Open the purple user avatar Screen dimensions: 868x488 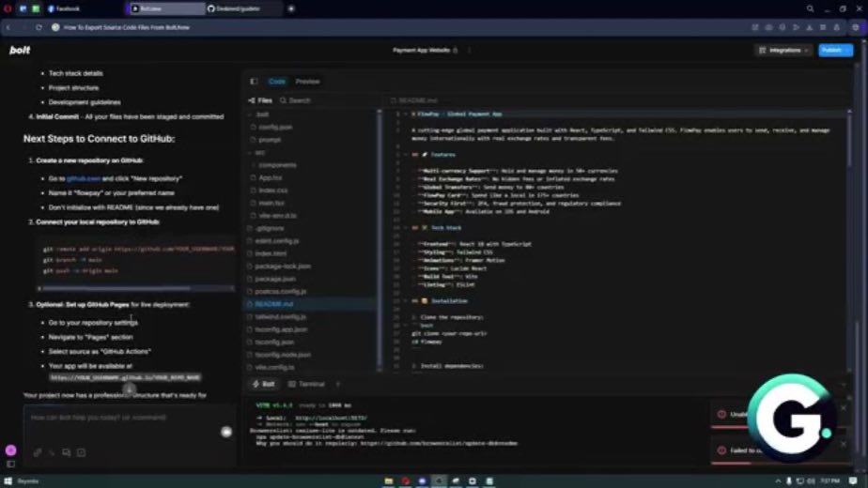coord(10,450)
